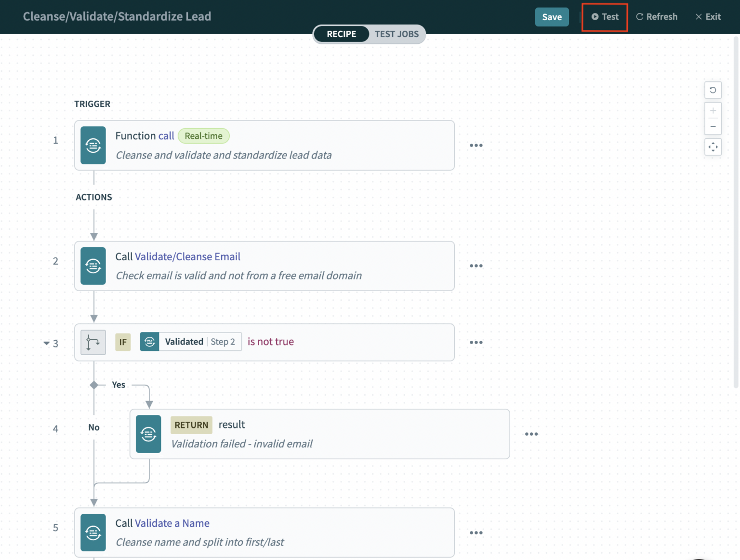Screen dimensions: 740x560
Task: Click the IF conditional branch icon
Action: pyautogui.click(x=92, y=342)
